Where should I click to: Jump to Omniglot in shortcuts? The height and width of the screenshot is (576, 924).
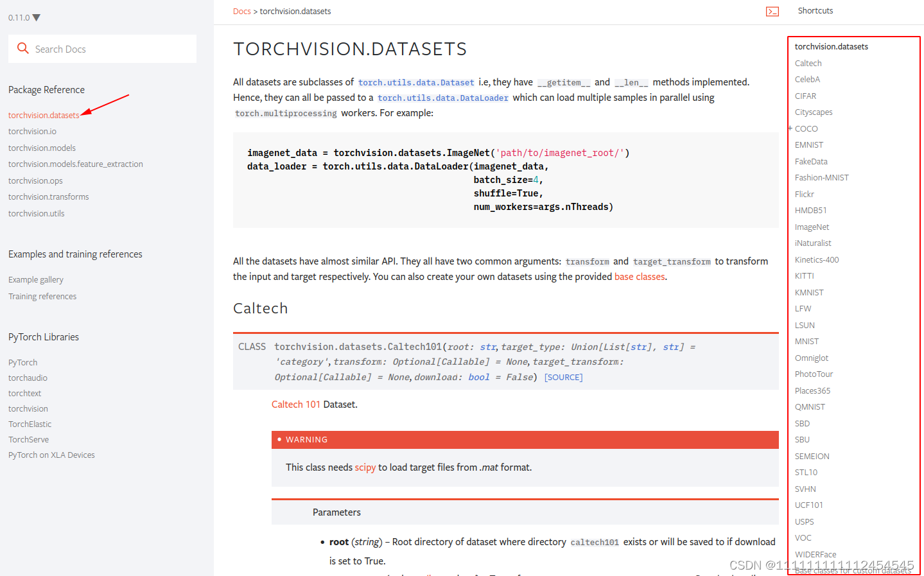[x=812, y=358]
